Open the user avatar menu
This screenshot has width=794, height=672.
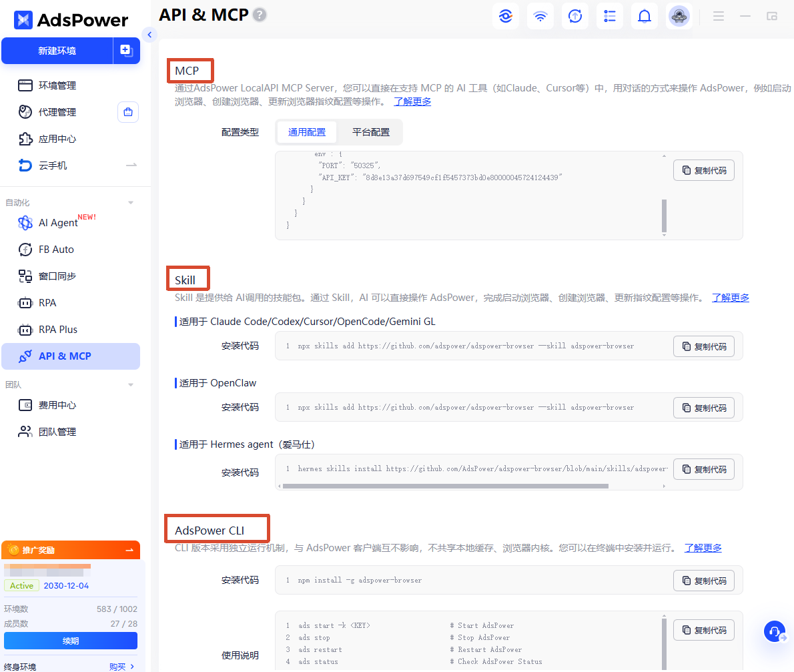(679, 16)
